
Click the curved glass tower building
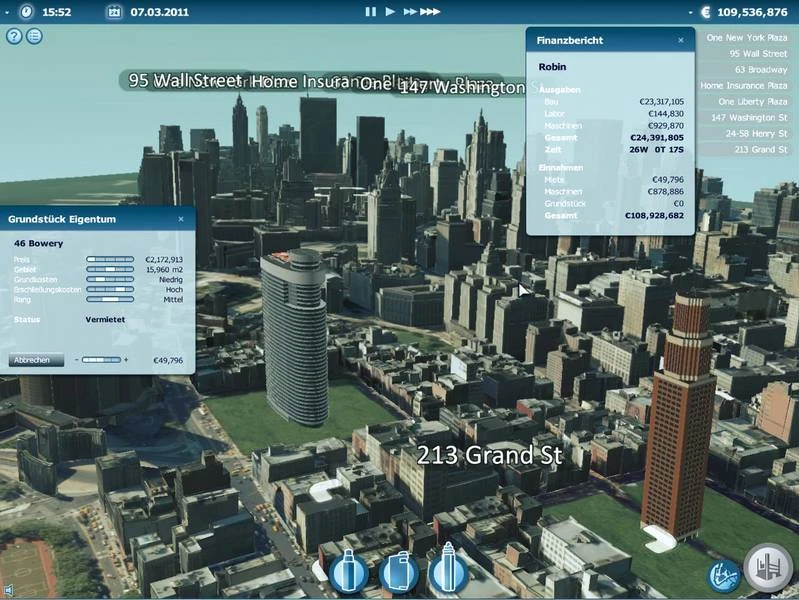295,339
